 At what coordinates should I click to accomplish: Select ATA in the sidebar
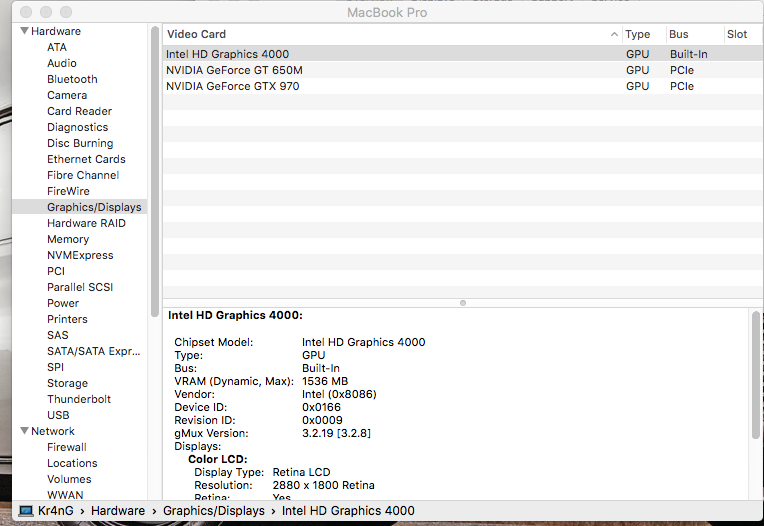point(57,47)
